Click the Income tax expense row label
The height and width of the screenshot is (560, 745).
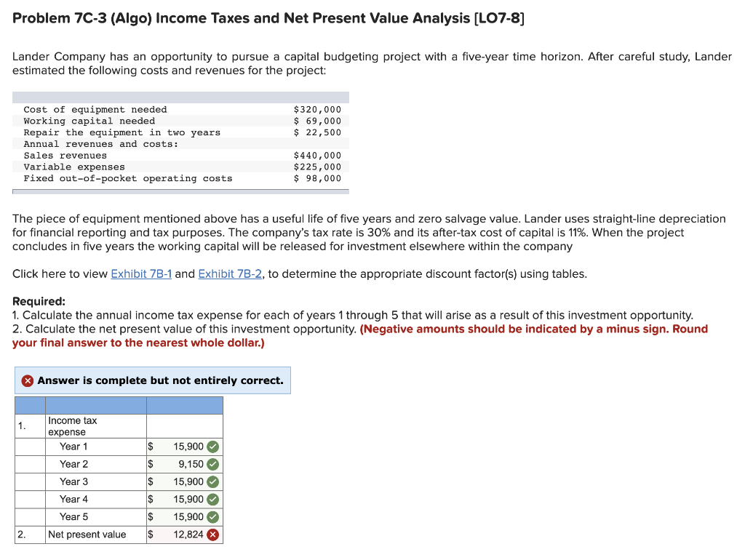(73, 425)
